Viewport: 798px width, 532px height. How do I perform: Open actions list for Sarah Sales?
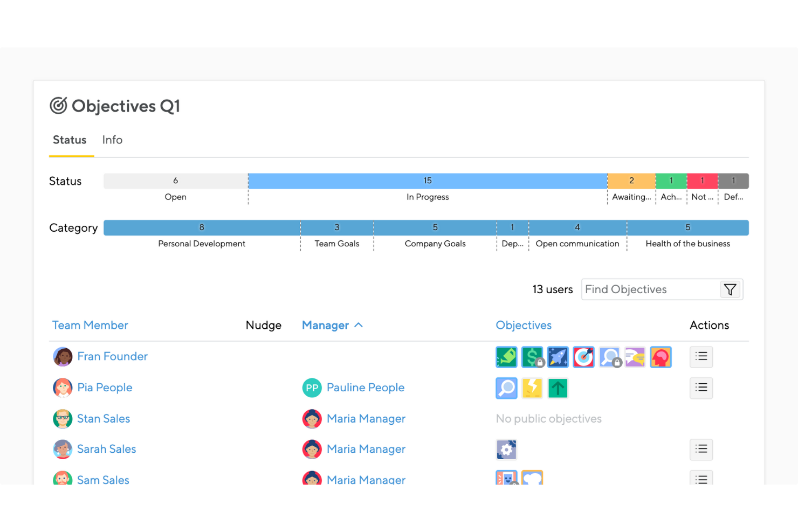(x=701, y=449)
